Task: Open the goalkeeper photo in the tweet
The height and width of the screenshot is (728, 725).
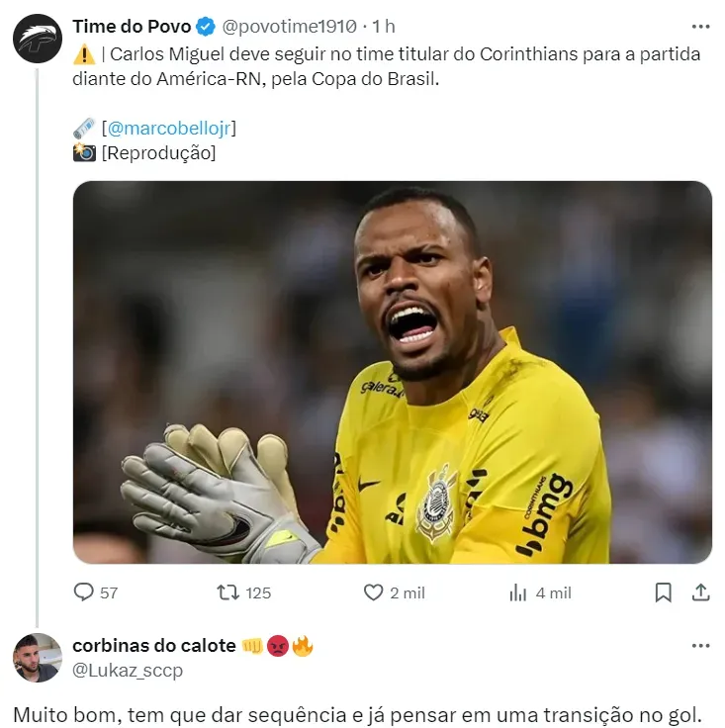Action: pyautogui.click(x=392, y=372)
